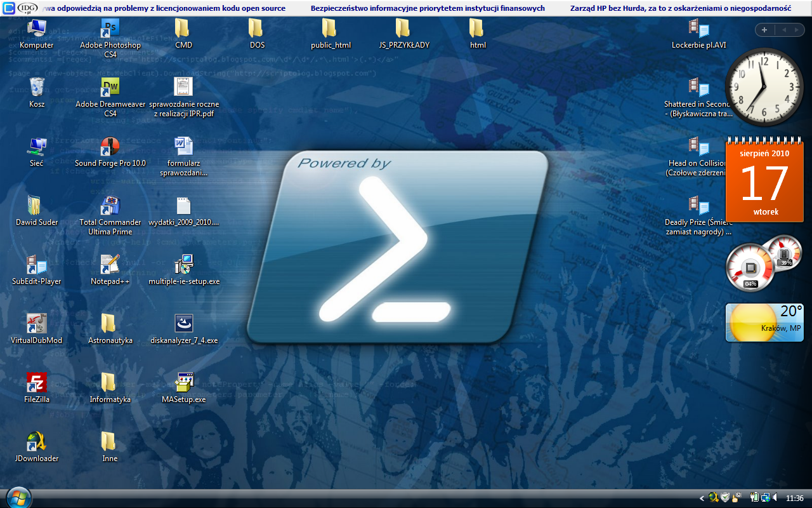812x508 pixels.
Task: Run diskanalyzer_7_4.exe
Action: [x=184, y=329]
